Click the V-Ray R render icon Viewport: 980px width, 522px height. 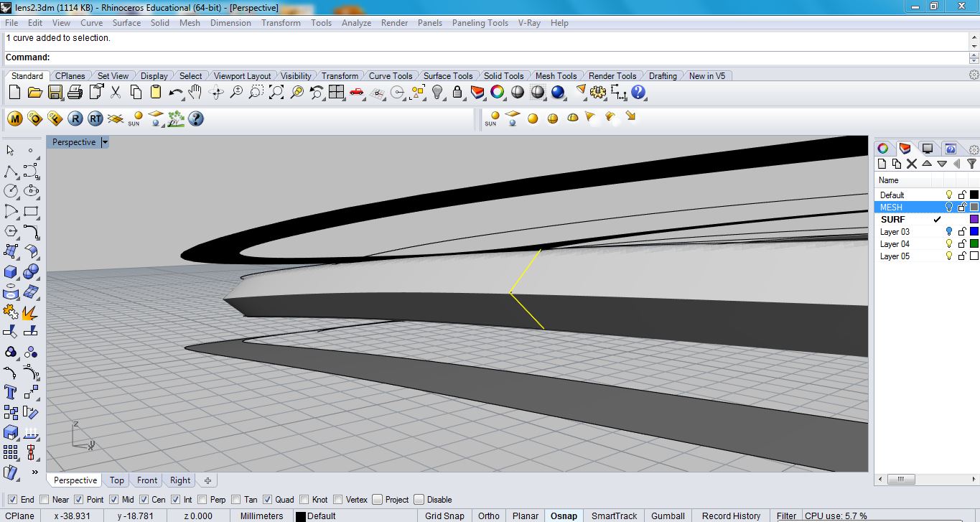pyautogui.click(x=75, y=118)
